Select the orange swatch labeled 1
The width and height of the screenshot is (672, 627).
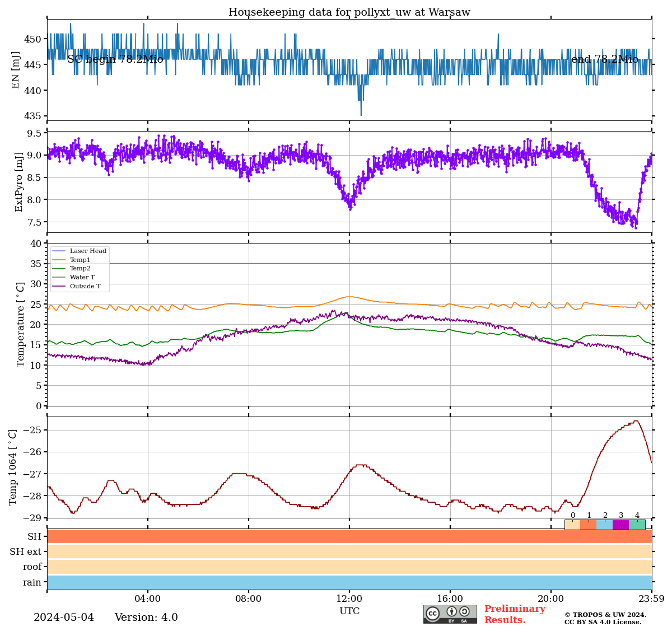589,525
